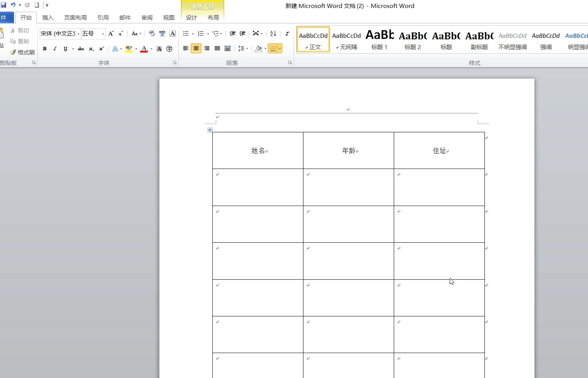
Task: Click the increase indent icon
Action: tap(243, 34)
